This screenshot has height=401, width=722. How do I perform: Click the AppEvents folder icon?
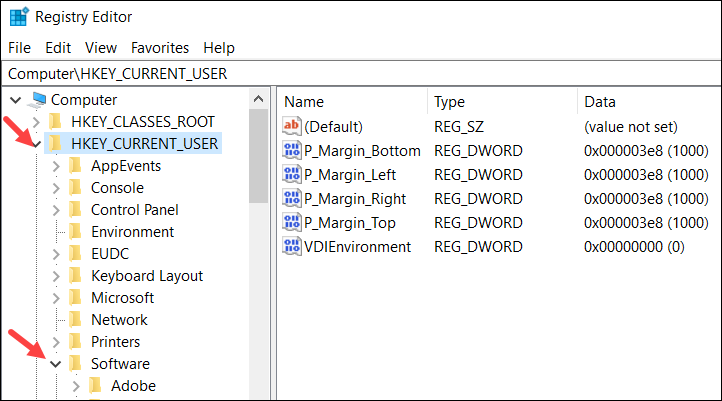(x=76, y=166)
